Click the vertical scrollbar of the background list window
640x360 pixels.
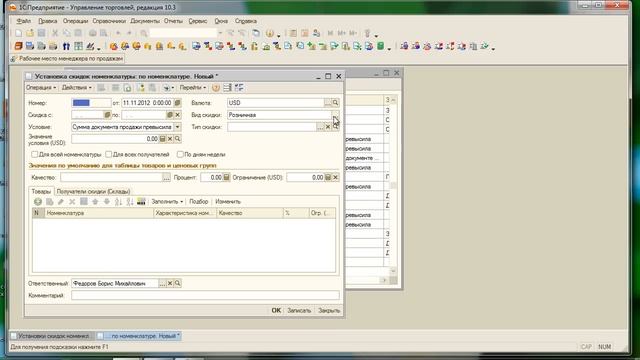click(393, 186)
